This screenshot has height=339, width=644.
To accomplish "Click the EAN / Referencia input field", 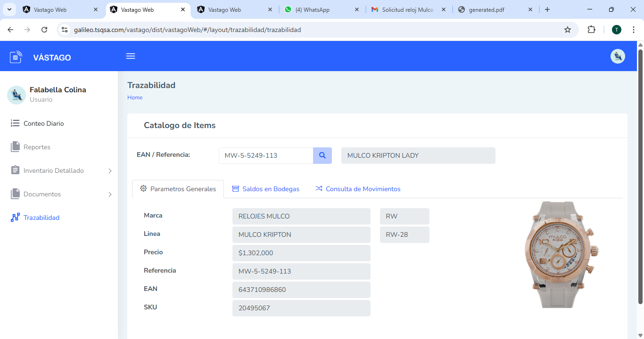I will [x=266, y=155].
